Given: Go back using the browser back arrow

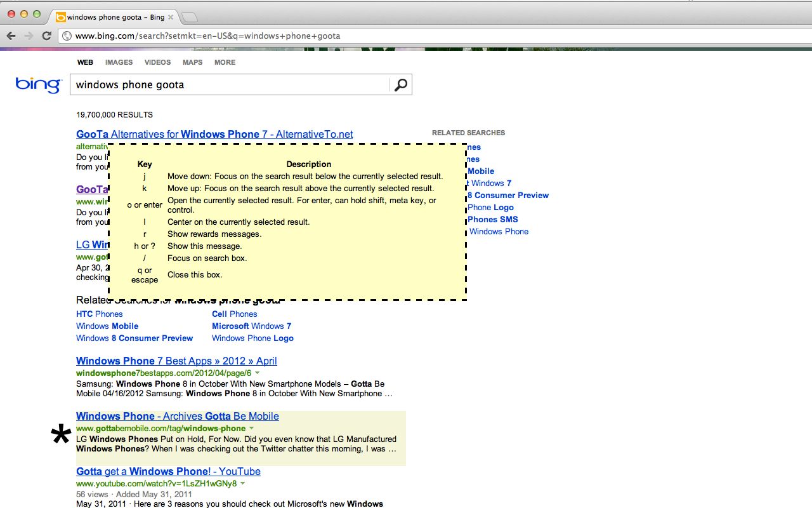Looking at the screenshot, I should [x=11, y=36].
